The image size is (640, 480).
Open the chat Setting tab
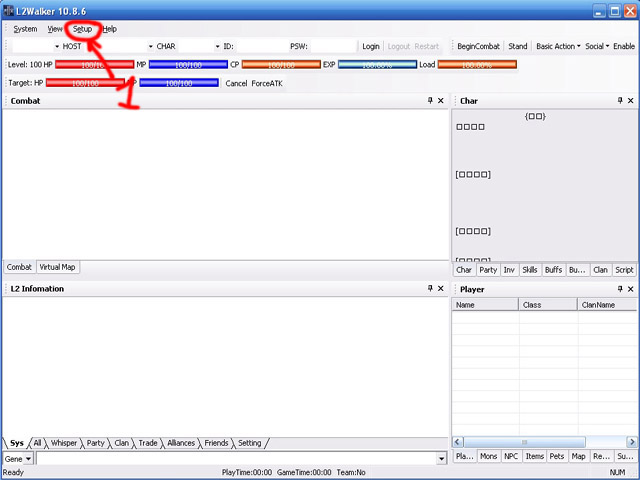tap(249, 443)
